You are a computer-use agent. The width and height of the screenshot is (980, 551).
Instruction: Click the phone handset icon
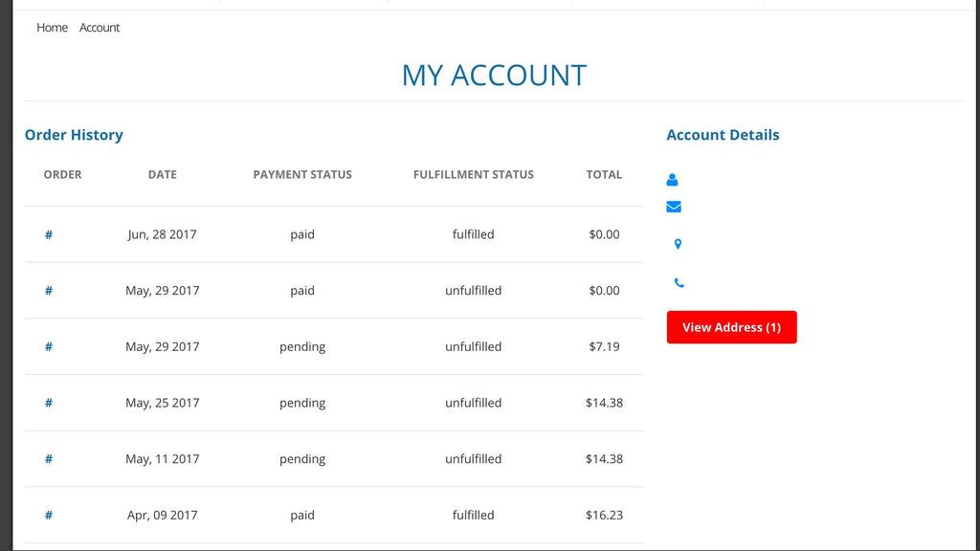click(679, 283)
